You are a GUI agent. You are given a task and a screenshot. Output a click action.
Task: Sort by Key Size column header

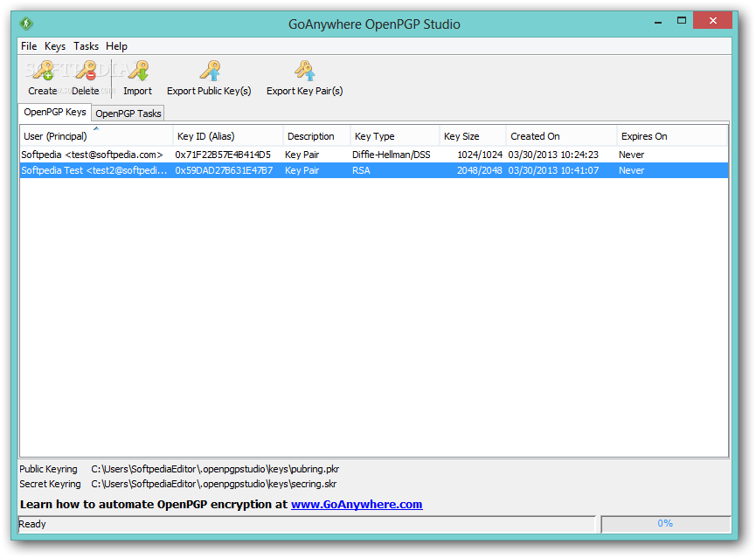pos(473,136)
